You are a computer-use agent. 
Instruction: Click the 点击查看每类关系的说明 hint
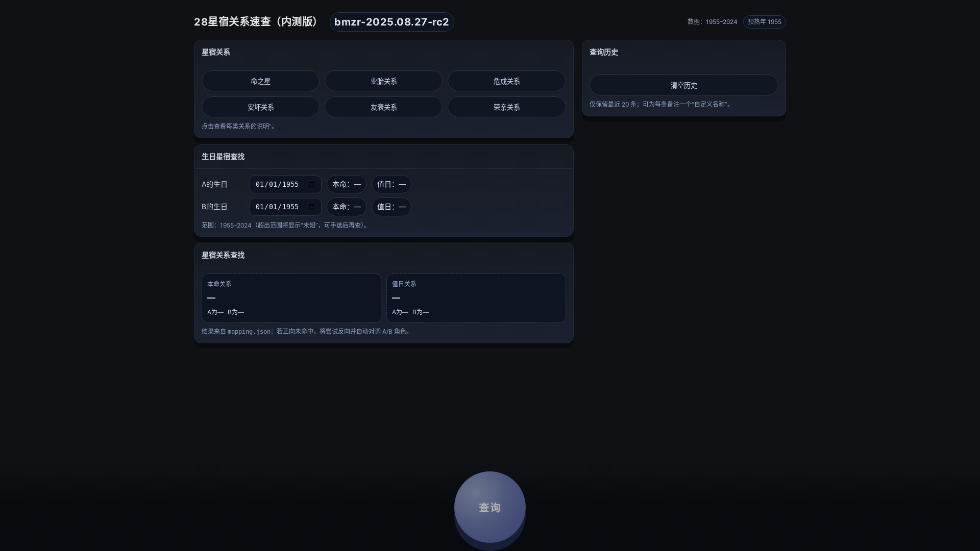pos(239,126)
